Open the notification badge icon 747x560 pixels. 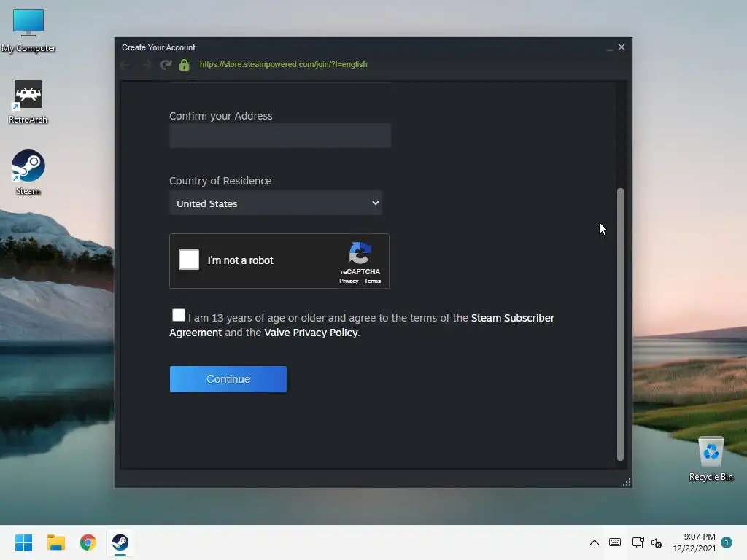pos(727,542)
